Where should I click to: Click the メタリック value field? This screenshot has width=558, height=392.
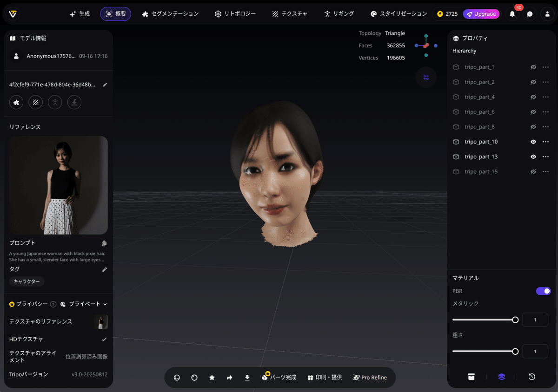[535, 320]
